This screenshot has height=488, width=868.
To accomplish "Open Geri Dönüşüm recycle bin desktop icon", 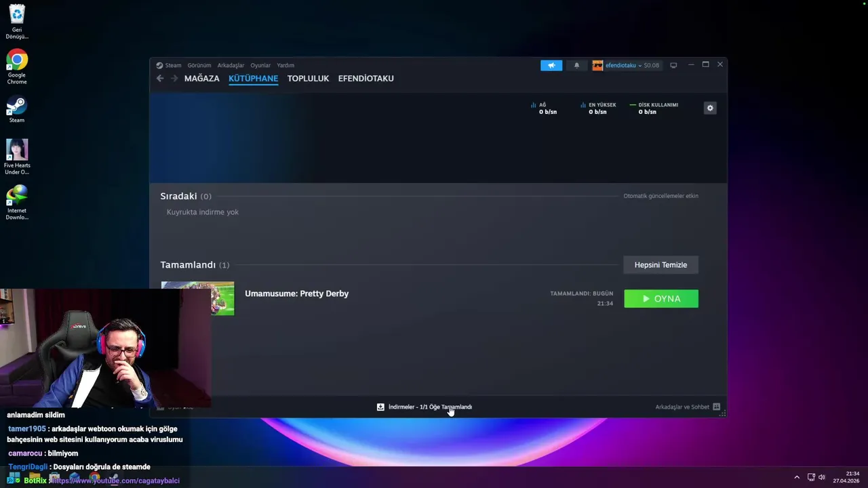I will point(17,22).
